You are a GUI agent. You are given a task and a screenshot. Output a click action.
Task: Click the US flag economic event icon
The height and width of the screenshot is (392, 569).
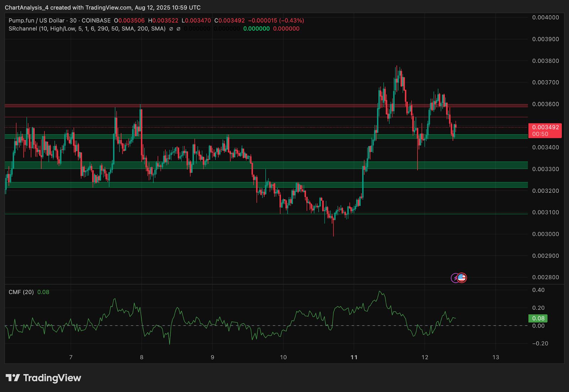coord(462,278)
